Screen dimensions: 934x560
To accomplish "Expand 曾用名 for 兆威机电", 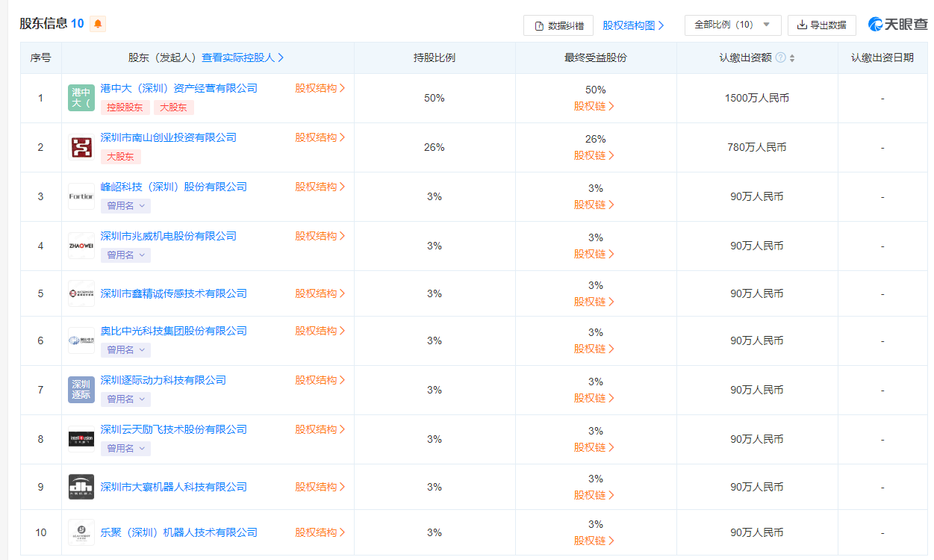I will pos(125,255).
